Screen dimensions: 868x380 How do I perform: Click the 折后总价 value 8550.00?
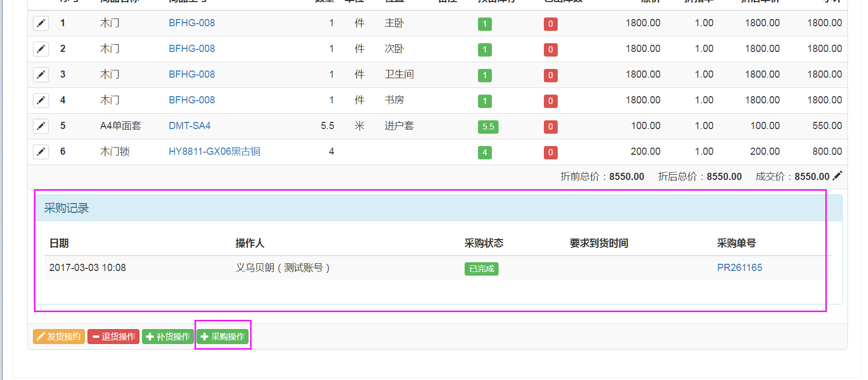(x=724, y=176)
